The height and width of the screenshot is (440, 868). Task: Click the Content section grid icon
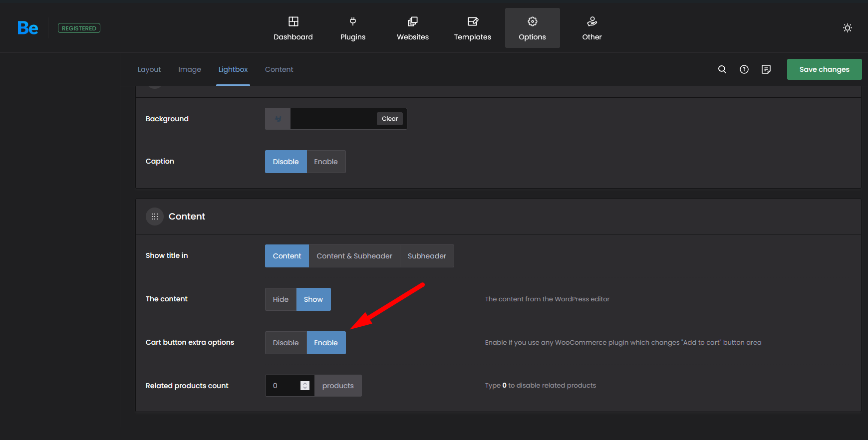point(155,217)
